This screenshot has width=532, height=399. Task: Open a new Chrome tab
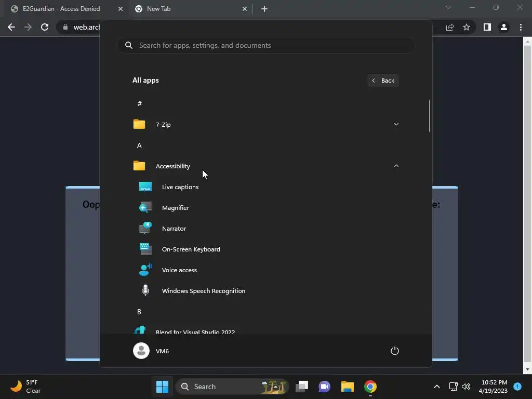click(264, 9)
